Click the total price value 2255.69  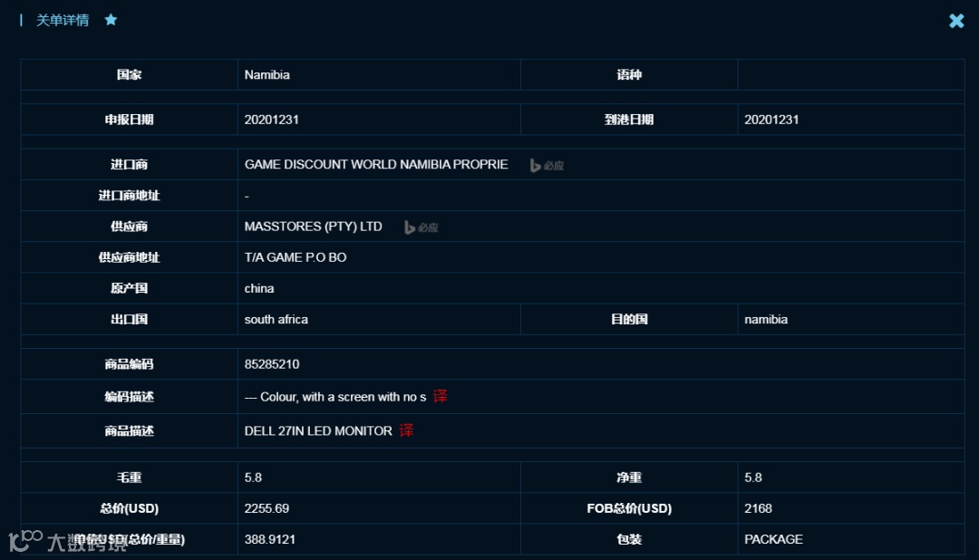tap(267, 508)
